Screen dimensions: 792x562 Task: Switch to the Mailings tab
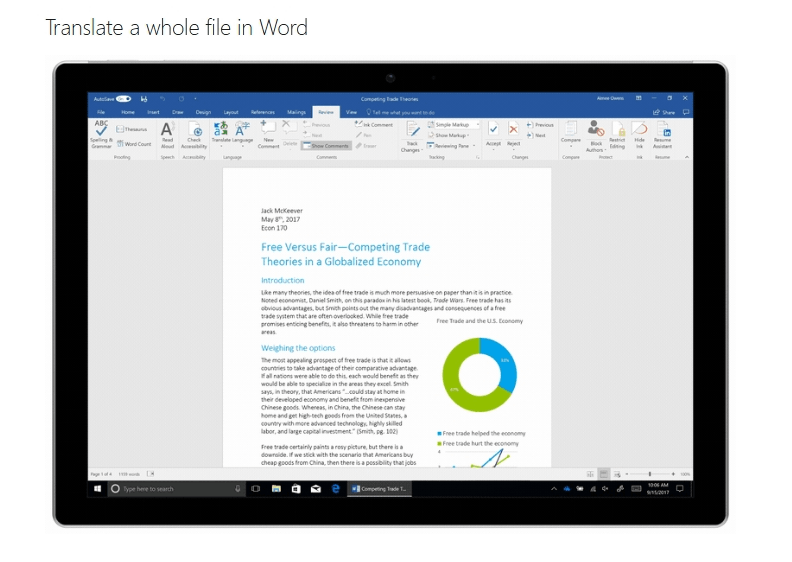(x=296, y=112)
